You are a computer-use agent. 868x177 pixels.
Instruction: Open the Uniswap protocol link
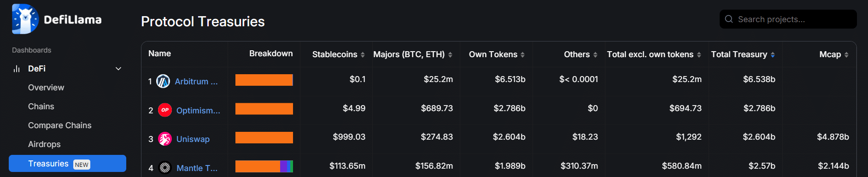point(193,139)
